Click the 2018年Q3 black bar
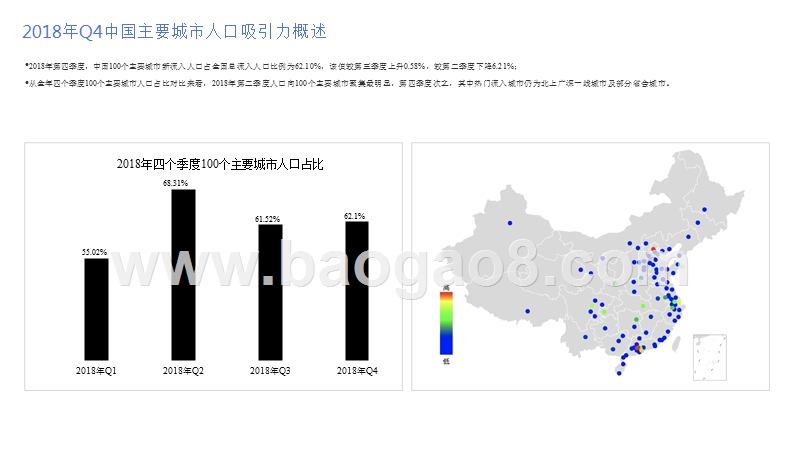Viewport: 800px width, 450px height. [x=270, y=292]
